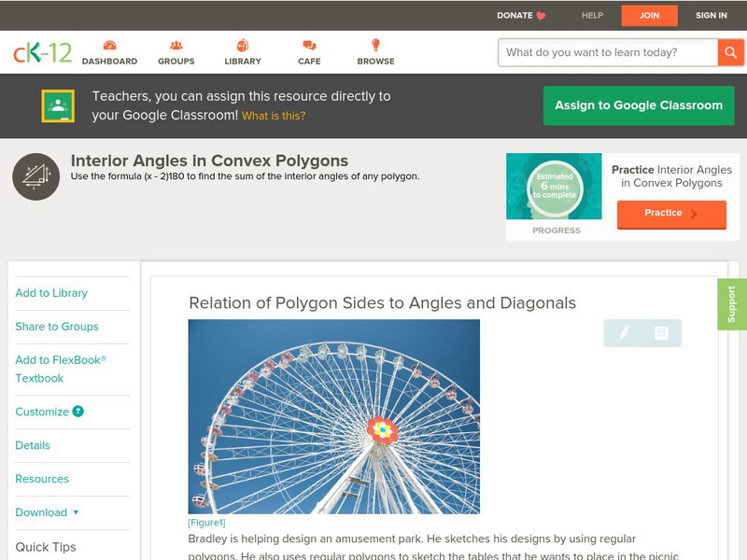The width and height of the screenshot is (747, 560).
Task: Click the geometry triangle concept icon
Action: (36, 176)
